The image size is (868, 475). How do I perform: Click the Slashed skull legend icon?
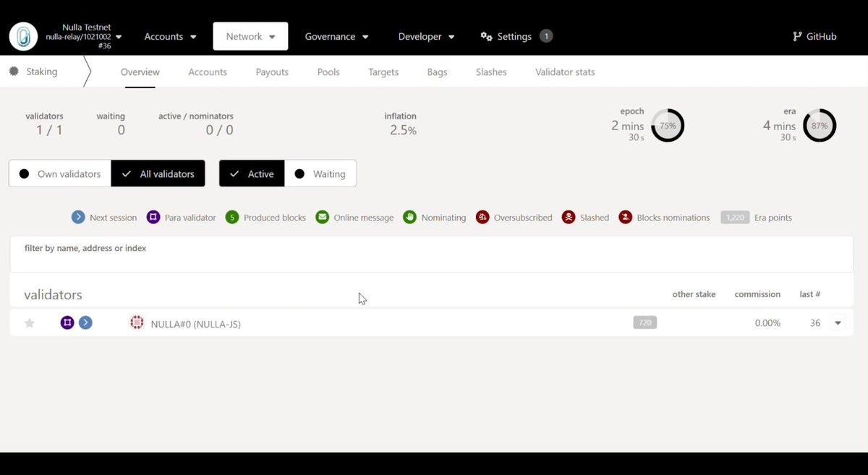[x=569, y=217]
